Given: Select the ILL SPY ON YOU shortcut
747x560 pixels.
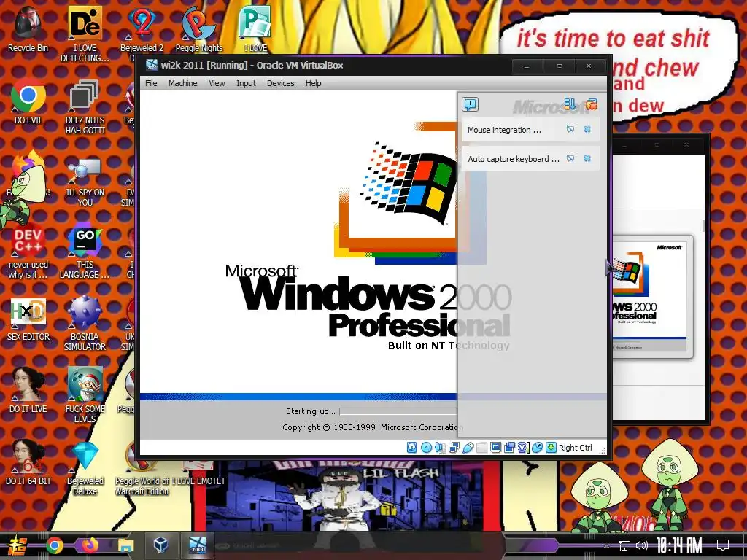Looking at the screenshot, I should (x=85, y=180).
